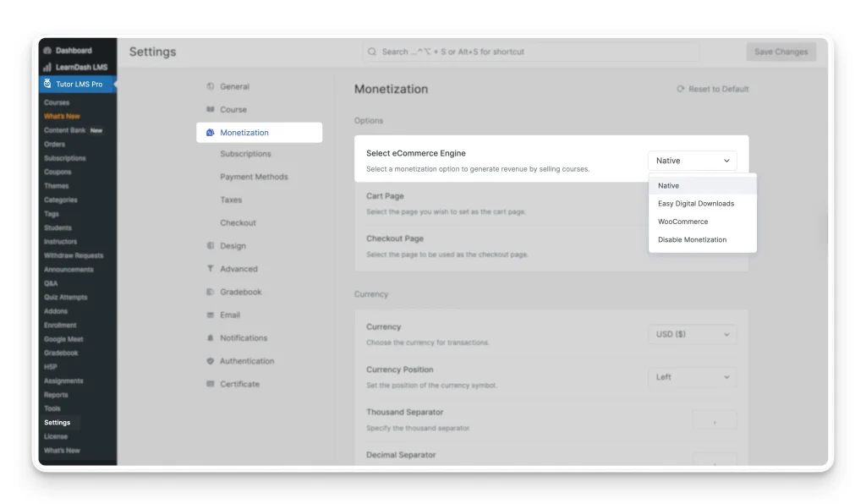Click the Email envelope icon
Image resolution: width=866 pixels, height=504 pixels.
(x=210, y=315)
